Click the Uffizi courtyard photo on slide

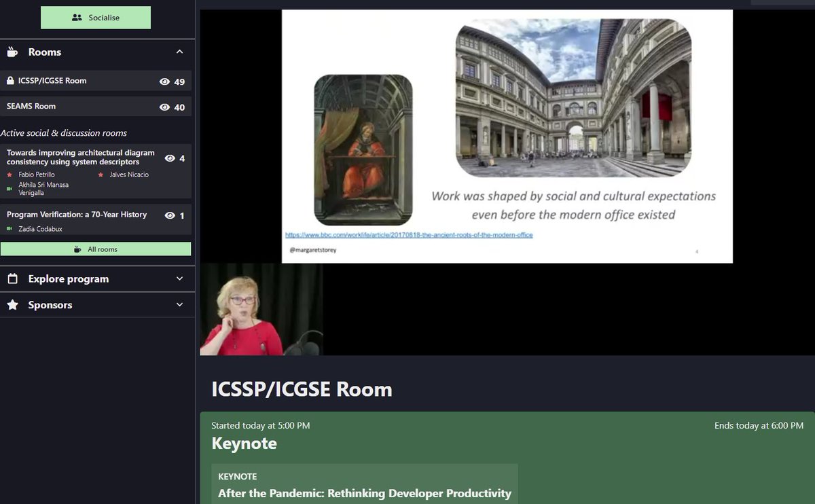coord(574,98)
